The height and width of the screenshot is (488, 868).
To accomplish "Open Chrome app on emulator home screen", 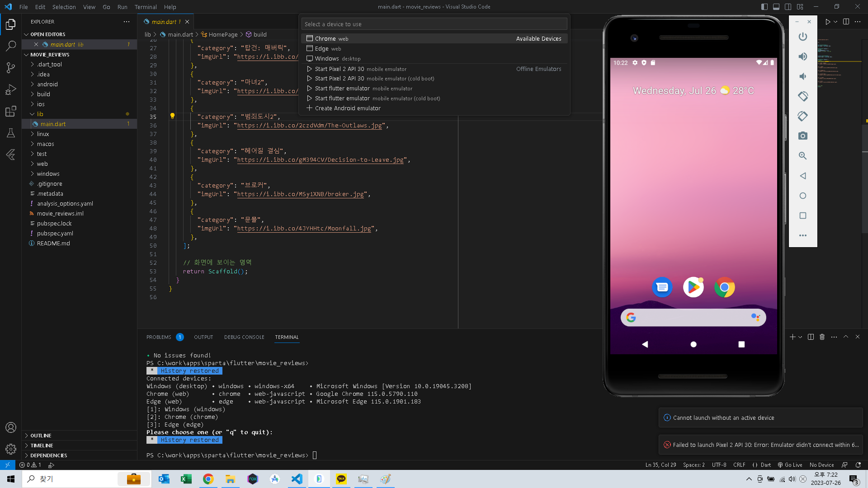I will tap(725, 287).
